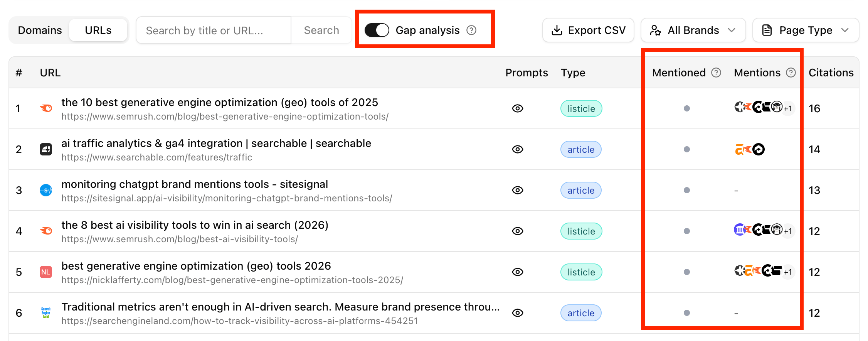
Task: Click citations value 16
Action: click(814, 108)
